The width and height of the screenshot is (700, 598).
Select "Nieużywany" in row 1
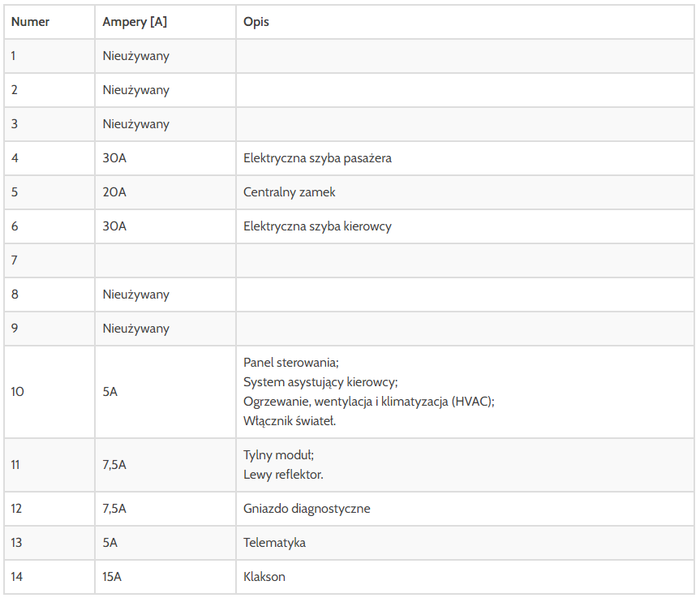[x=135, y=56]
